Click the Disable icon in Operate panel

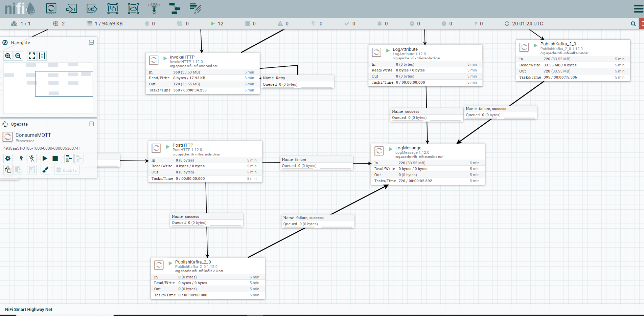(32, 158)
